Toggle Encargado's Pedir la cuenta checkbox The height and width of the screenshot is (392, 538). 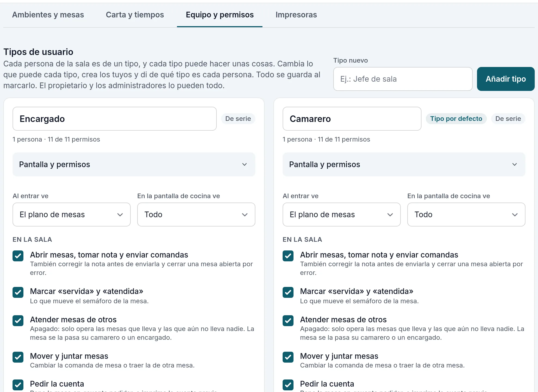[18, 385]
